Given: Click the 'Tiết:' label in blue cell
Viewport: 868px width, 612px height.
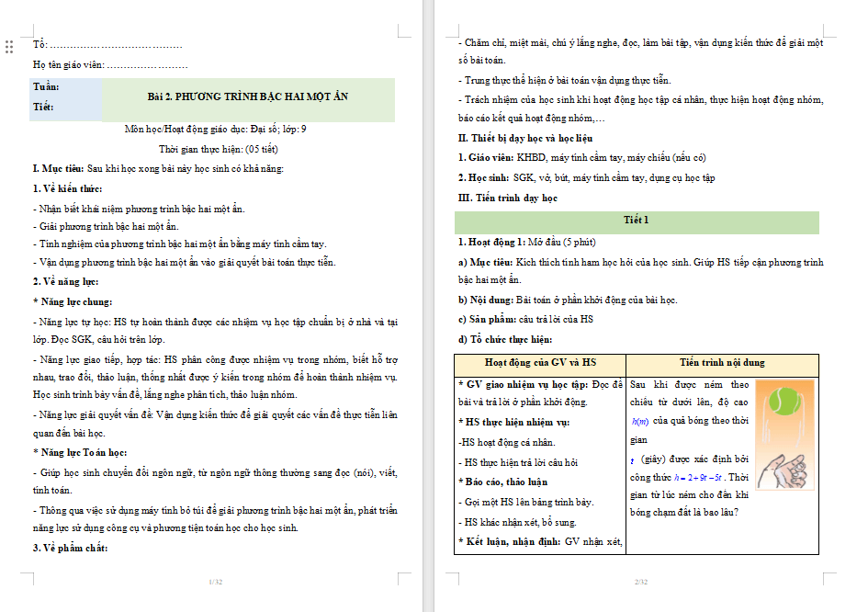Looking at the screenshot, I should (43, 108).
